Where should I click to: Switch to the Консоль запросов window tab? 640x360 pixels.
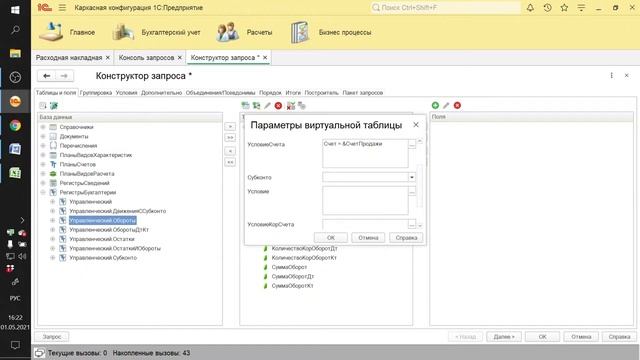(146, 58)
